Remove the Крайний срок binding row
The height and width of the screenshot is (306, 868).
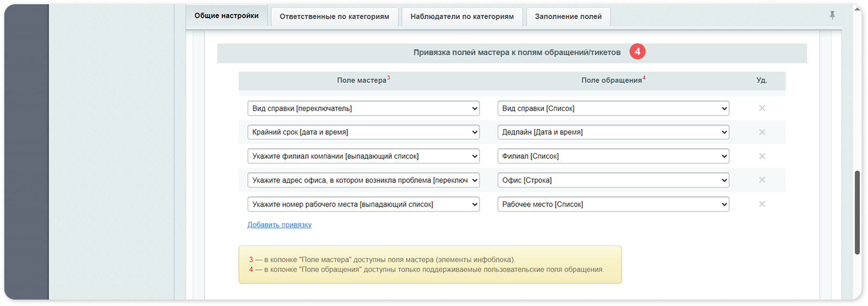pos(762,132)
